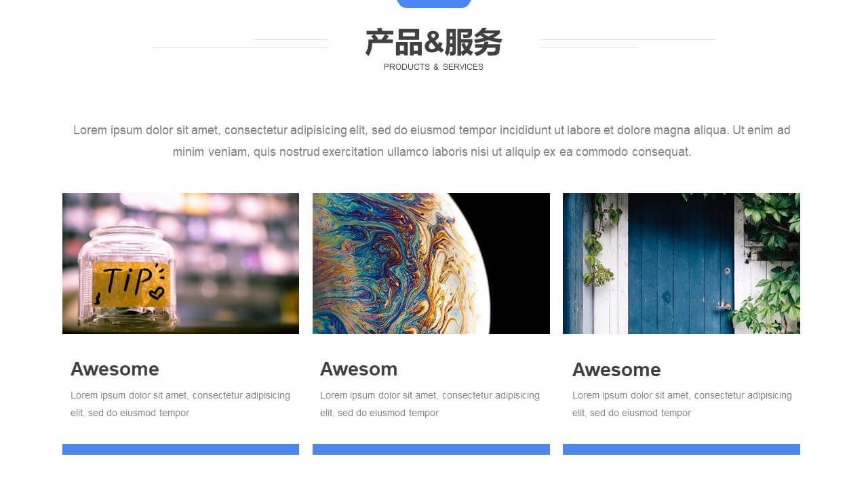Screen dimensions: 868x488
Task: Click the tip jar photo
Action: pyautogui.click(x=180, y=264)
